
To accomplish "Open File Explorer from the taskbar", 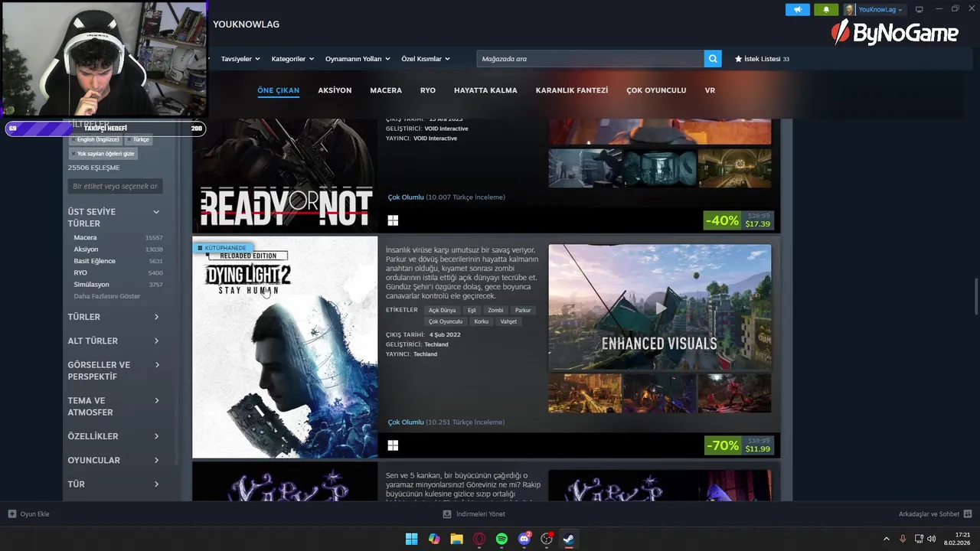I will [456, 539].
